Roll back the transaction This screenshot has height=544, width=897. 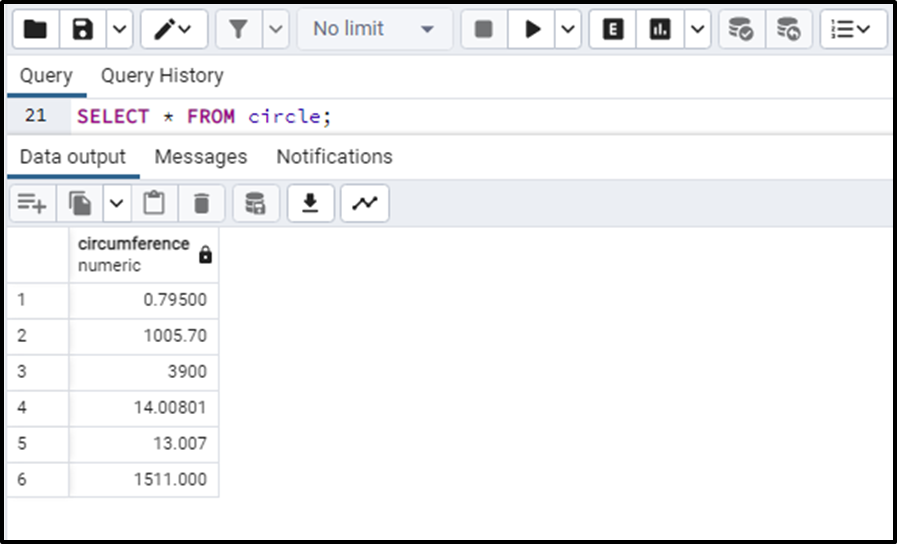(x=789, y=29)
